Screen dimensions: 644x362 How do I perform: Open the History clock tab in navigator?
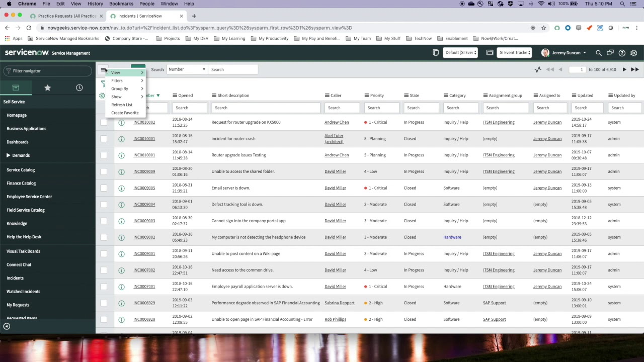coord(79,87)
